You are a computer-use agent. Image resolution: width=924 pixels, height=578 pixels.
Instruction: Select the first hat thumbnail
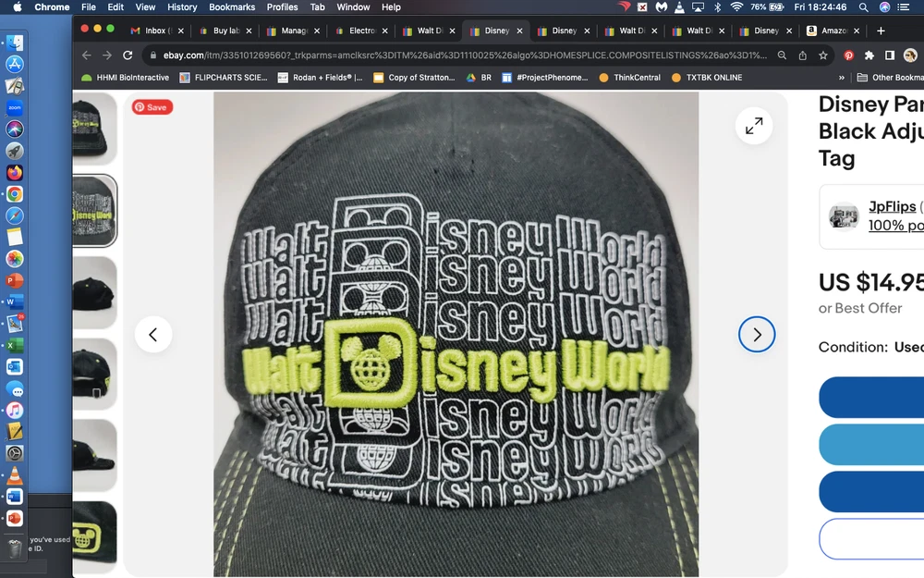point(95,129)
